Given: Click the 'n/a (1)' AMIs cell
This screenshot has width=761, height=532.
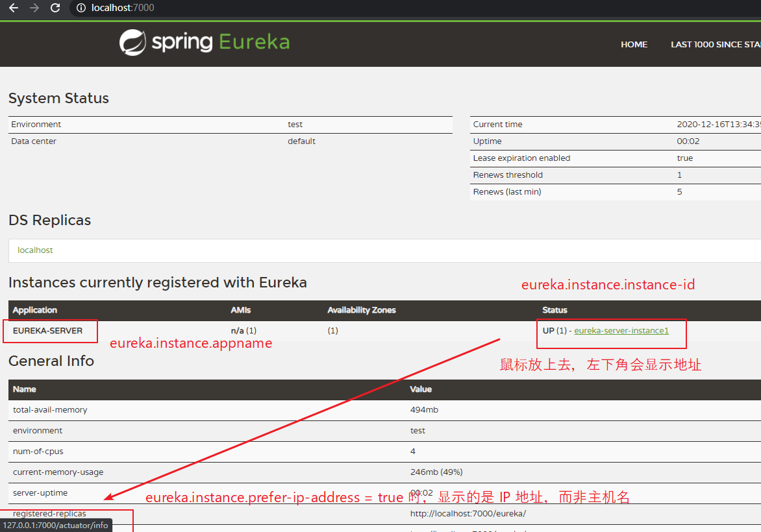Looking at the screenshot, I should (x=243, y=331).
